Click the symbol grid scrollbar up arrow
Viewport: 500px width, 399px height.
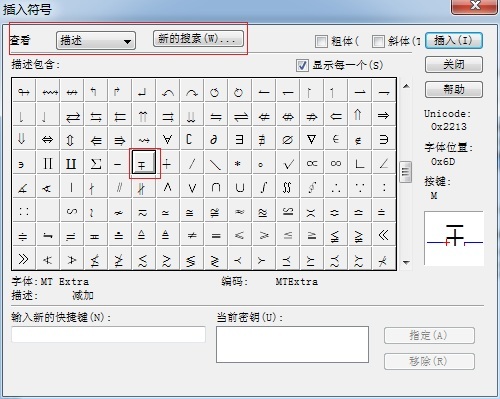[x=406, y=86]
